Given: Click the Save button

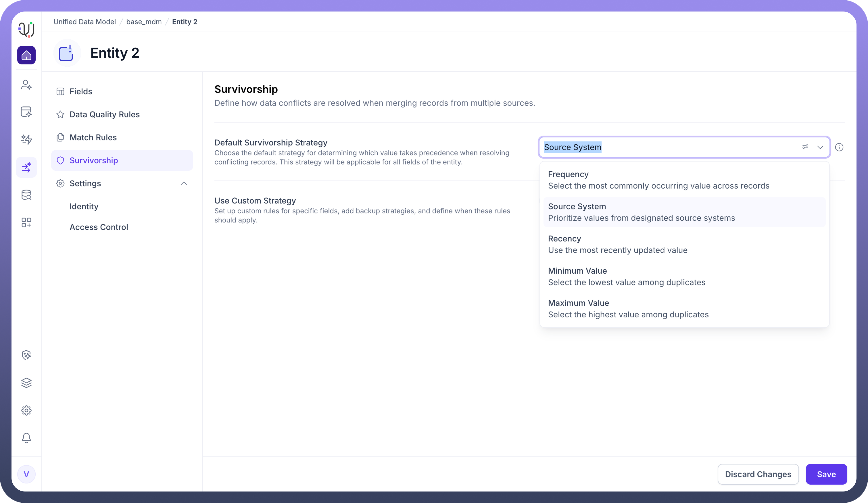Looking at the screenshot, I should click(826, 474).
